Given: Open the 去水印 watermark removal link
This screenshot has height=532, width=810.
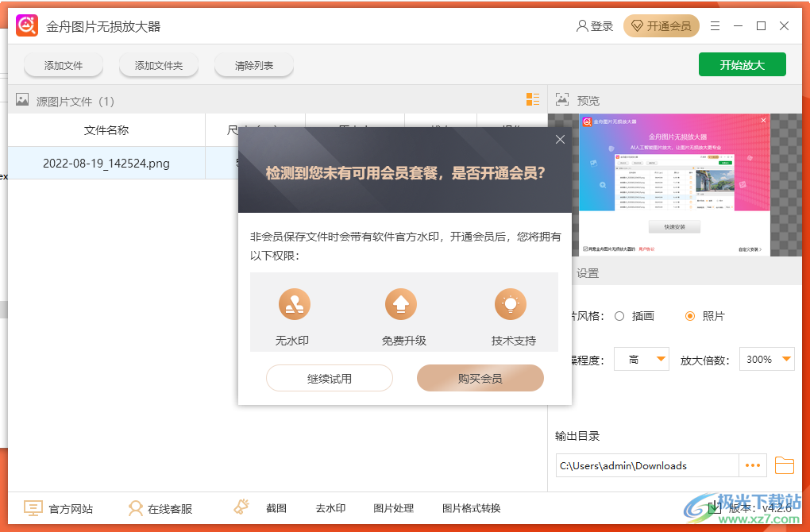Looking at the screenshot, I should (330, 508).
